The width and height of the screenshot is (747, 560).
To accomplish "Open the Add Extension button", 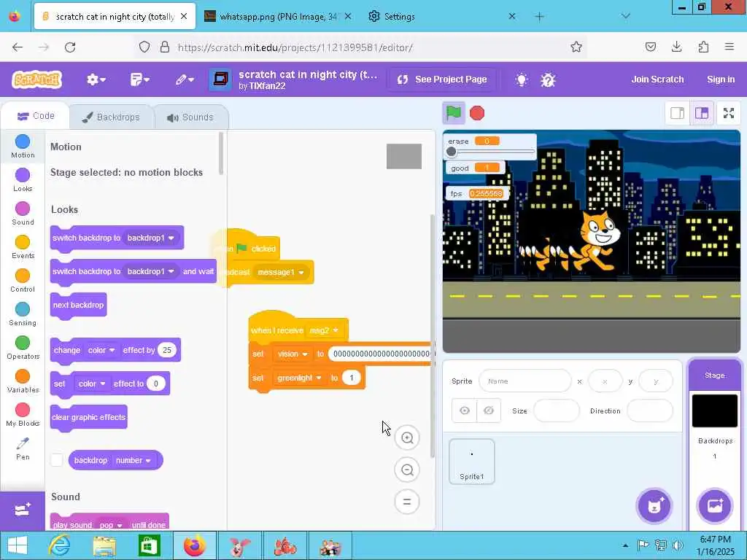I will point(23,511).
